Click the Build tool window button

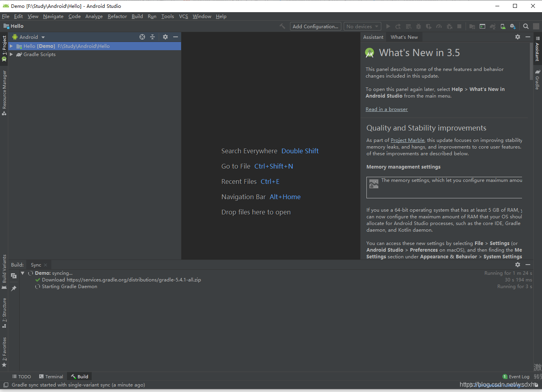[80, 376]
